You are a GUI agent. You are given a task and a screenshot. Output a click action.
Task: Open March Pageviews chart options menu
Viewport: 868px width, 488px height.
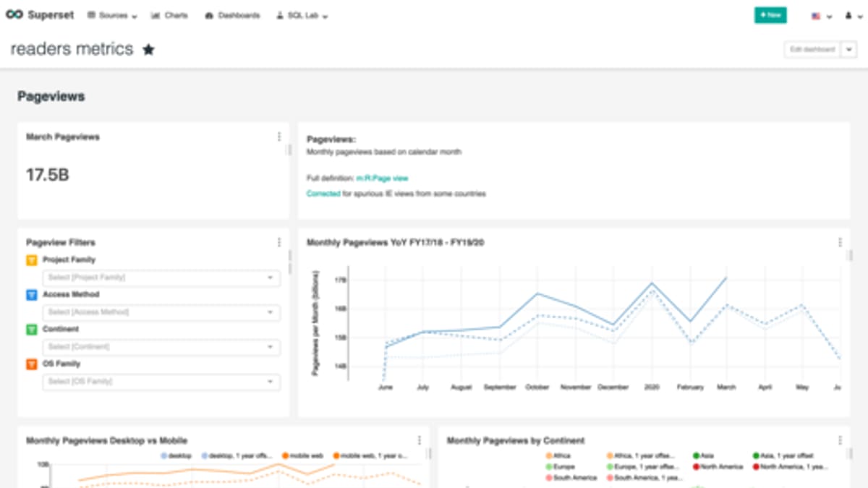[279, 137]
